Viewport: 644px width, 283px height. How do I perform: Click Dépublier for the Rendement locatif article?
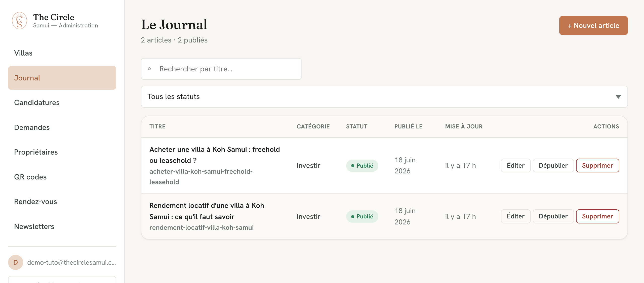(553, 216)
